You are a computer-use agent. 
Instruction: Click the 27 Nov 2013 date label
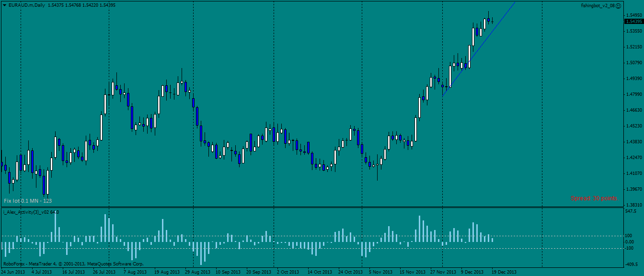[x=442, y=272]
